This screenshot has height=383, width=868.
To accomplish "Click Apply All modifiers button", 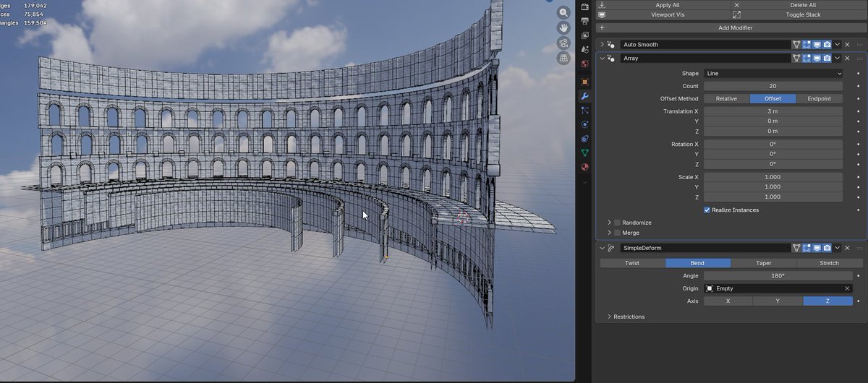I will 663,5.
